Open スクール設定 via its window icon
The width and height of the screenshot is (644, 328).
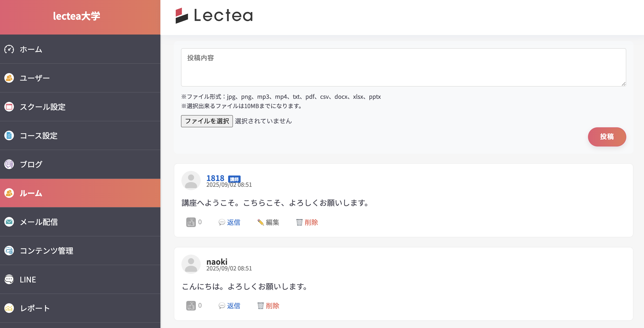click(x=9, y=107)
